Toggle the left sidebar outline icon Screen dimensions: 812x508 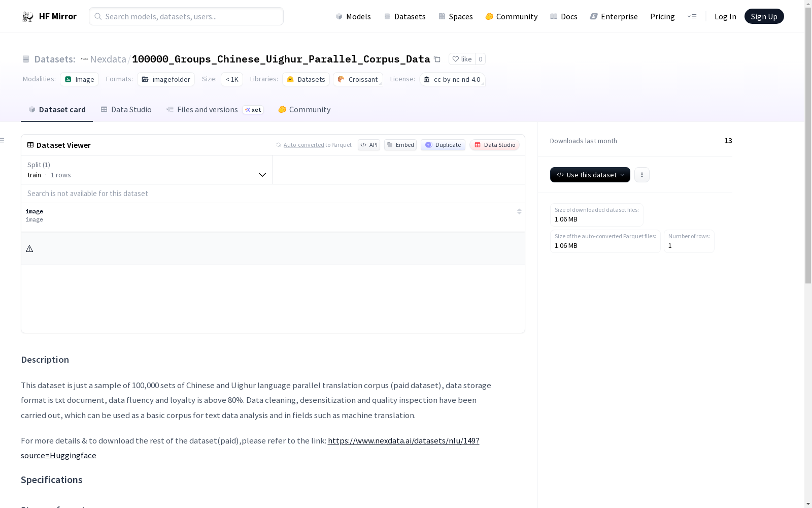pyautogui.click(x=3, y=140)
